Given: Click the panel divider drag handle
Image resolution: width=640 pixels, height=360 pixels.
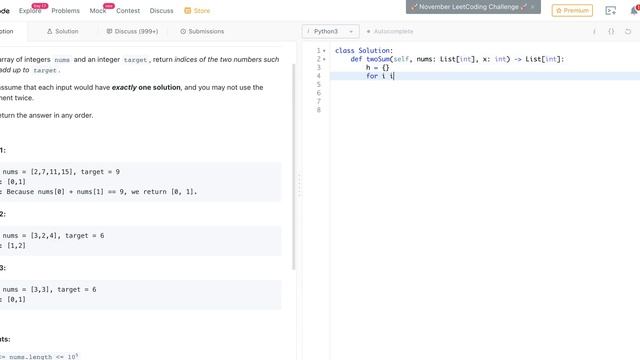Looking at the screenshot, I should (299, 186).
